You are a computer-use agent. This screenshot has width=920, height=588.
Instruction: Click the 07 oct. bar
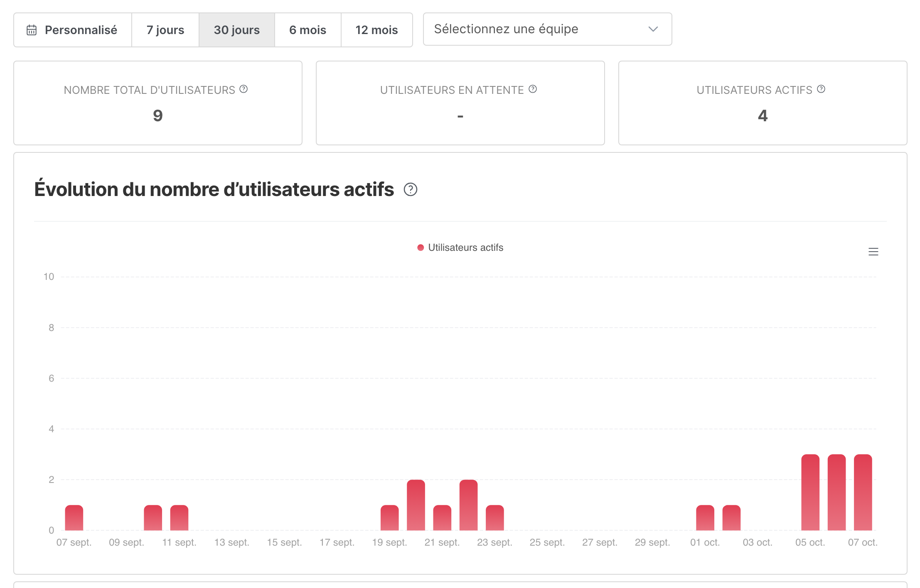[863, 492]
